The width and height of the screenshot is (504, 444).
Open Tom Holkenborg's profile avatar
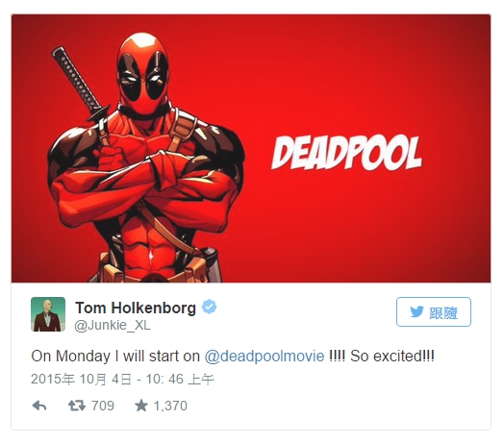48,314
